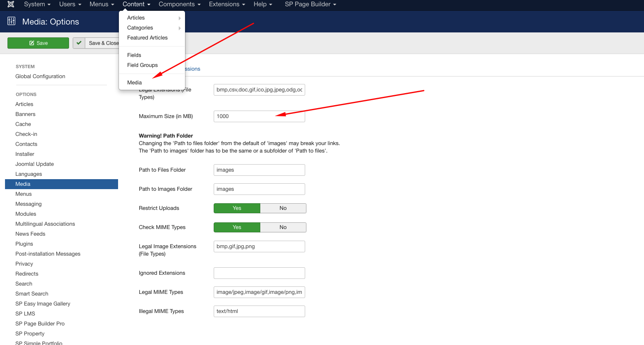
Task: Open Plugins options in the sidebar
Action: [24, 244]
